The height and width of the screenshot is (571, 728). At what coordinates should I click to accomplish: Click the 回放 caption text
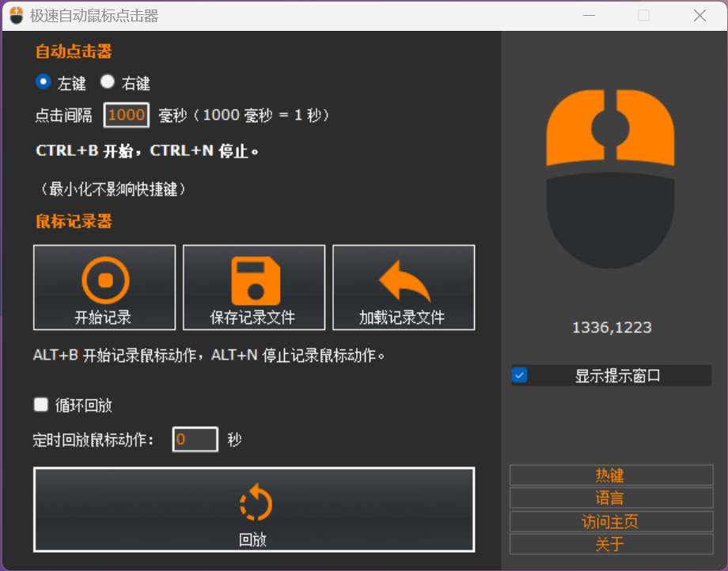point(252,540)
